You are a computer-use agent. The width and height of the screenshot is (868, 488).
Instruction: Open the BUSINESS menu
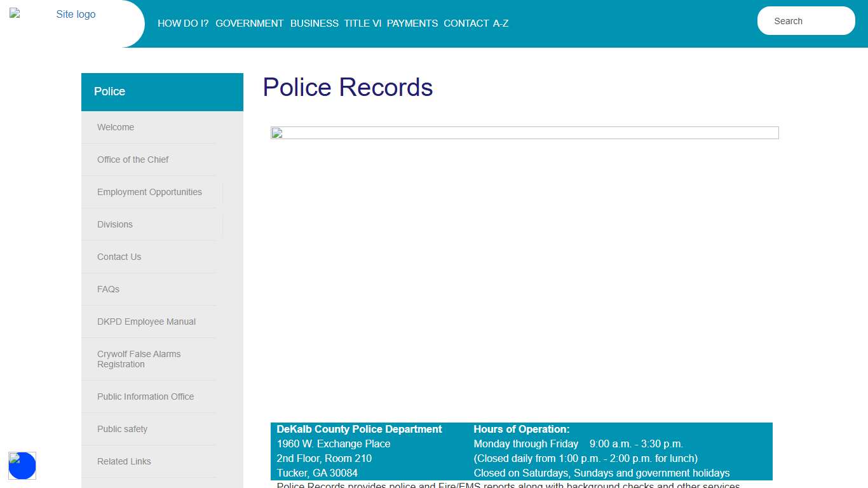tap(314, 24)
